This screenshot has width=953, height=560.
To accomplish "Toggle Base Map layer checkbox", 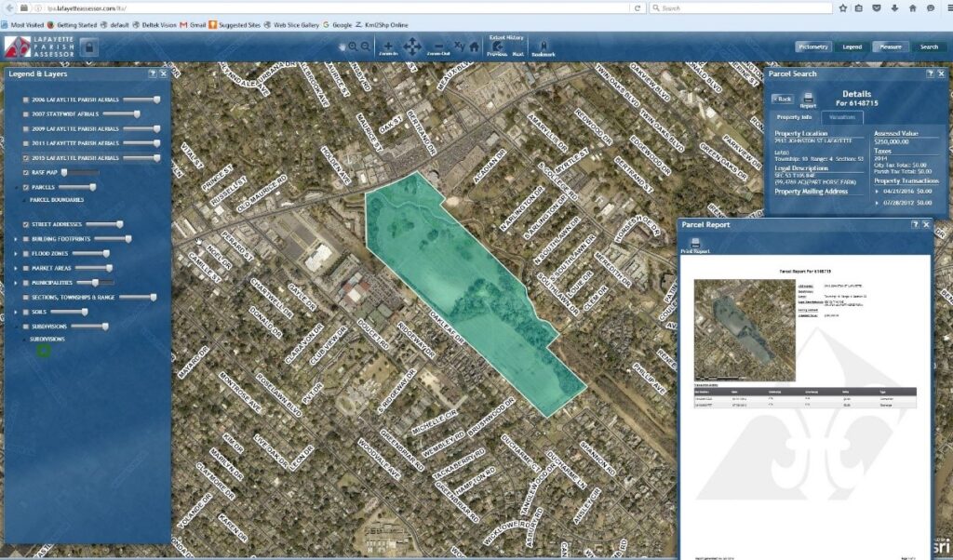I will (x=25, y=172).
